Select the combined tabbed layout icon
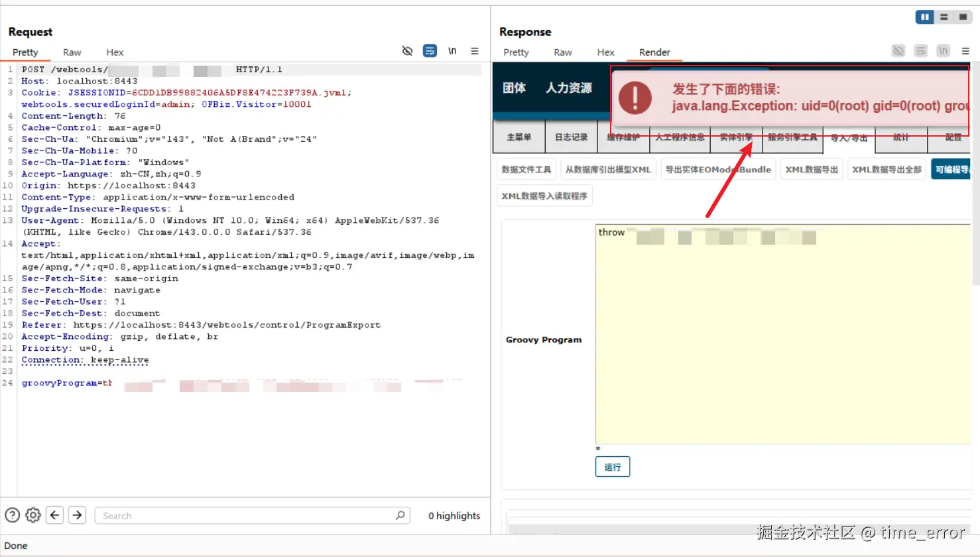 (x=963, y=17)
